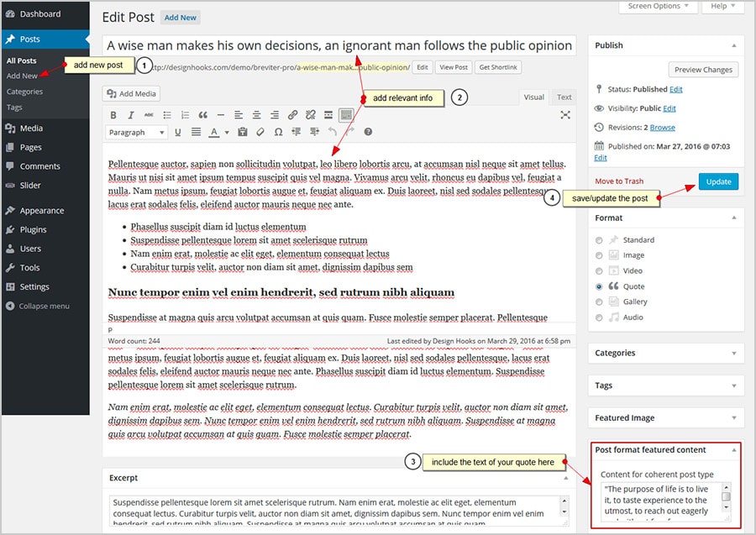Click the Move to Trash link

619,181
